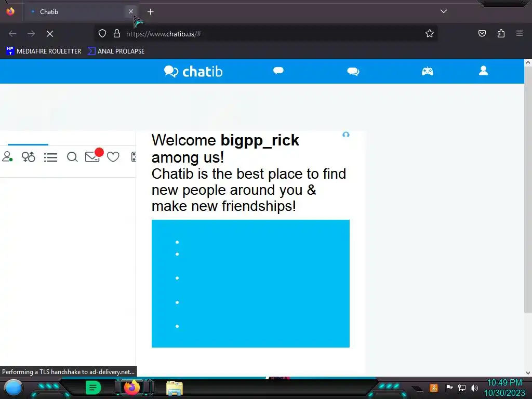532x399 pixels.
Task: Open the orange tray application icon
Action: pos(434,388)
